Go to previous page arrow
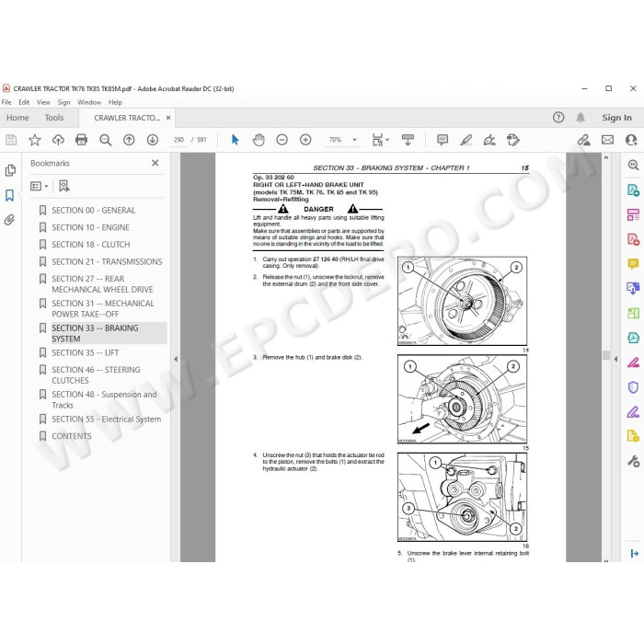The image size is (644, 644). click(129, 140)
